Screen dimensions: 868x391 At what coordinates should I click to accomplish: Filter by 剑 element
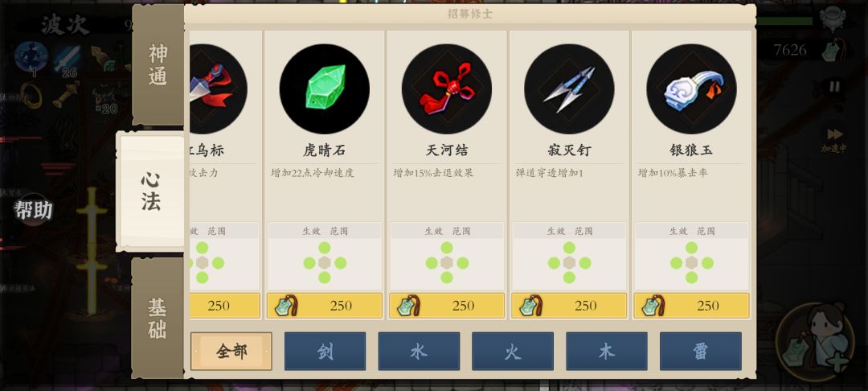[x=325, y=351]
